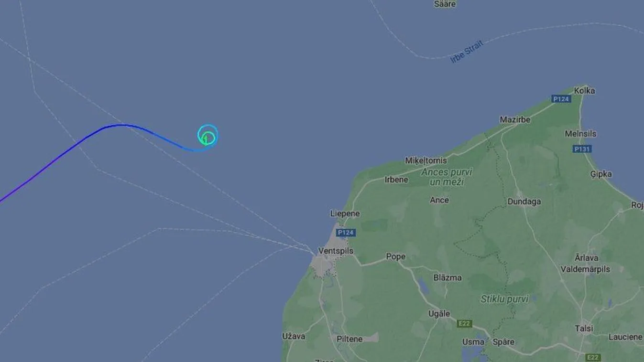
Task: Select the Stiklu purvi area label
Action: 504,299
